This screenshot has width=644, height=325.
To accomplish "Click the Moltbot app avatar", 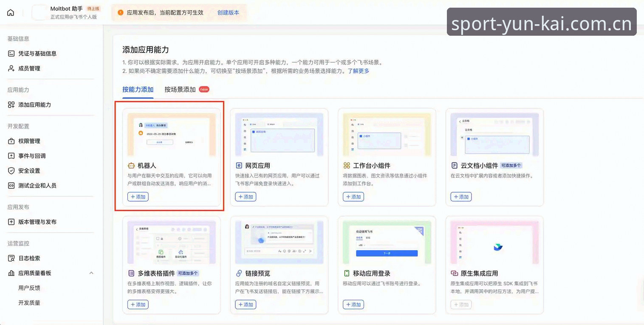I will (x=40, y=13).
